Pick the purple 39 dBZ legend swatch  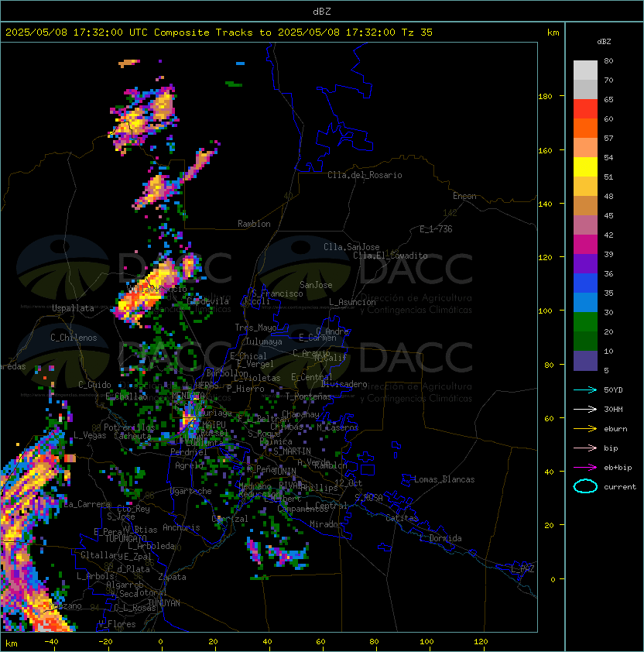[585, 263]
